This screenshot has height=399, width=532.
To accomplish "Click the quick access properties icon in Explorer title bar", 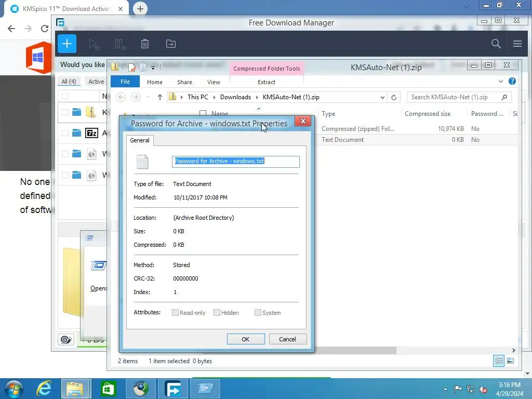I will [x=132, y=67].
